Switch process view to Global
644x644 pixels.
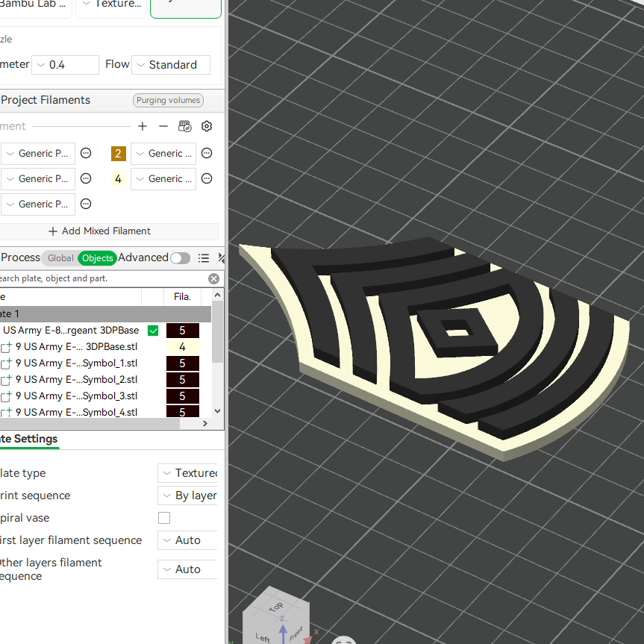pos(60,258)
